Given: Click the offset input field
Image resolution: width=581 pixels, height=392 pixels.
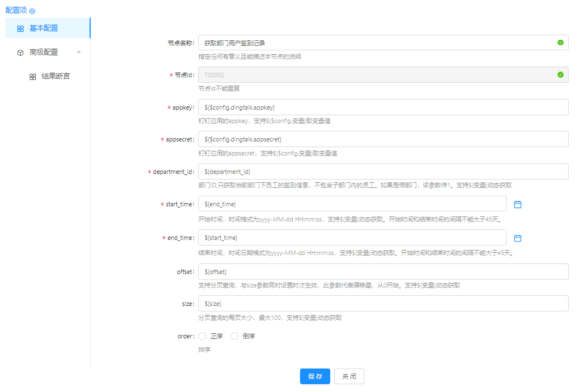Looking at the screenshot, I should click(x=383, y=272).
